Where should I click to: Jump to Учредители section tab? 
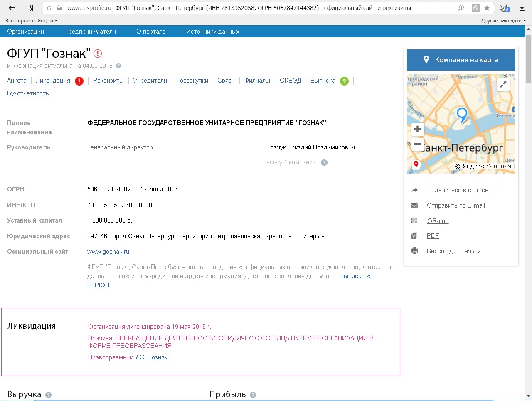coord(150,81)
